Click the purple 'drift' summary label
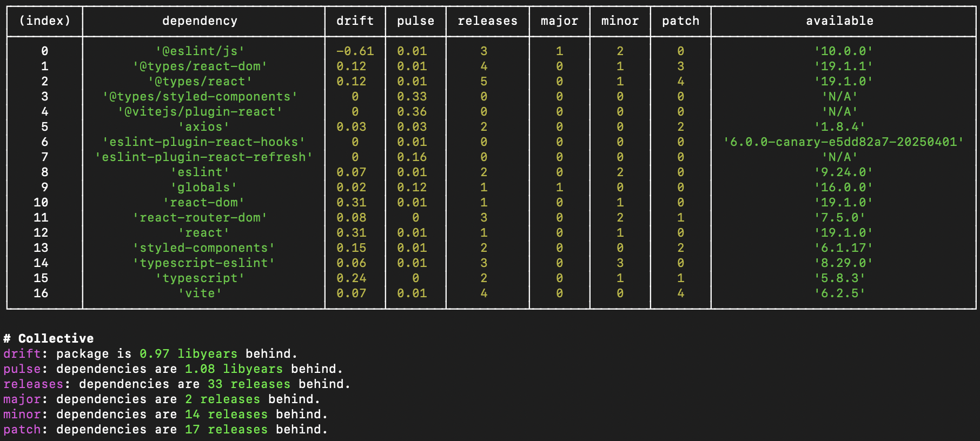The height and width of the screenshot is (441, 980). click(x=22, y=354)
